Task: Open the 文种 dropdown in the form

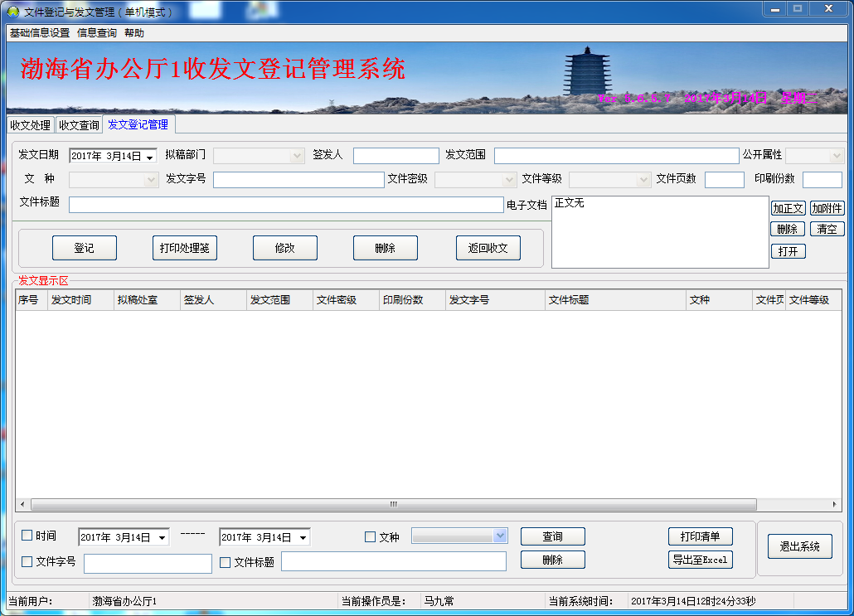Action: click(x=151, y=180)
